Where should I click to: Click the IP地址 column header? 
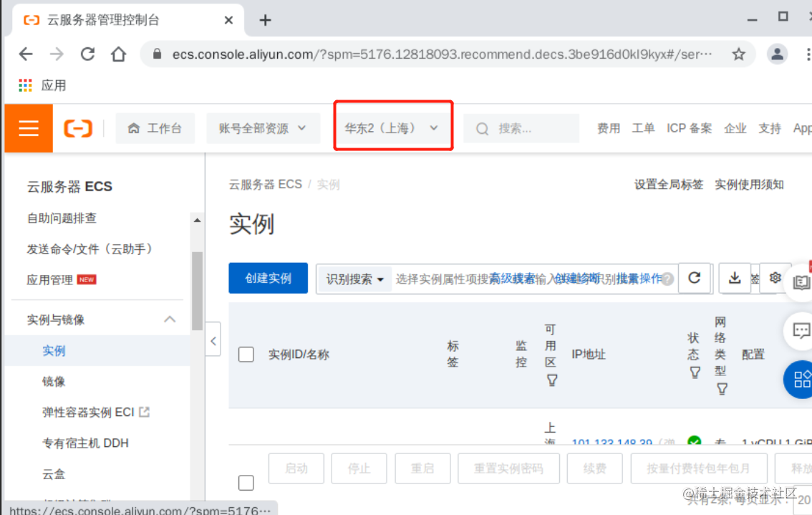pos(589,355)
